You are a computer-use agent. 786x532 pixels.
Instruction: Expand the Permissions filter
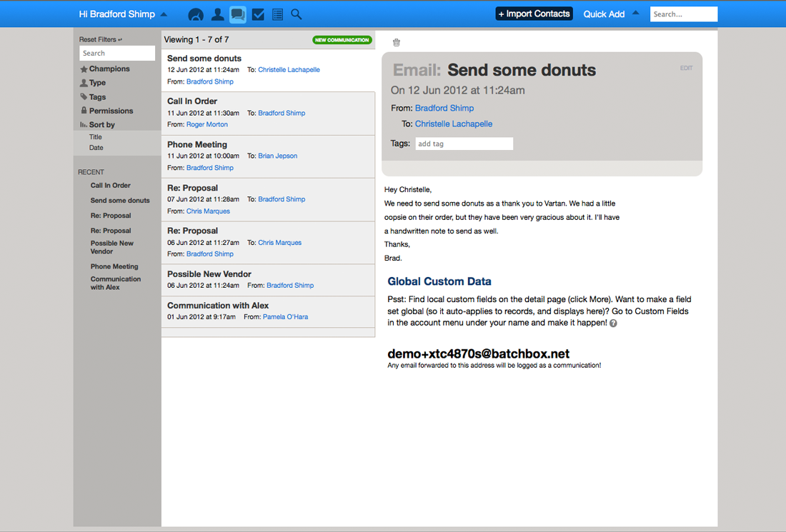111,111
